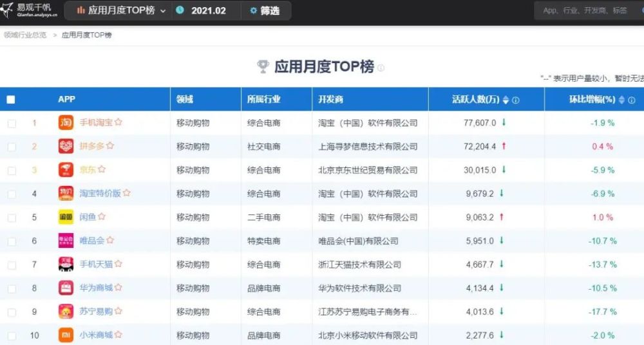The image size is (644, 345).
Task: Click the gear icon beside 筛选
Action: (253, 11)
